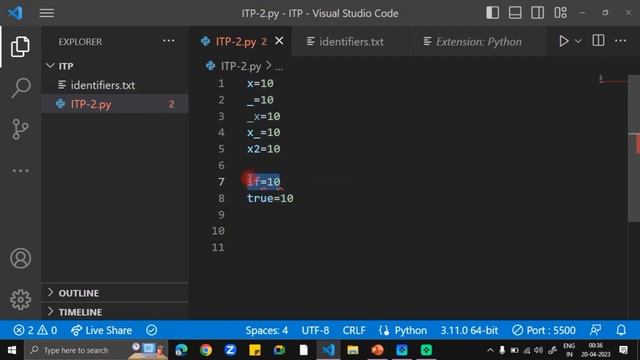Open the Accounts menu icon
The width and height of the screenshot is (640, 360).
point(20,258)
